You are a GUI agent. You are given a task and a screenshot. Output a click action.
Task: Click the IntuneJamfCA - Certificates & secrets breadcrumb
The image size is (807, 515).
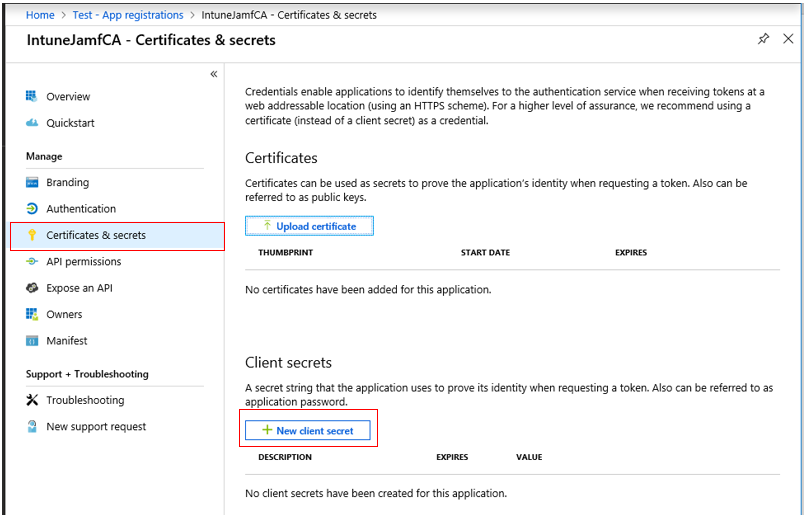[x=289, y=15]
